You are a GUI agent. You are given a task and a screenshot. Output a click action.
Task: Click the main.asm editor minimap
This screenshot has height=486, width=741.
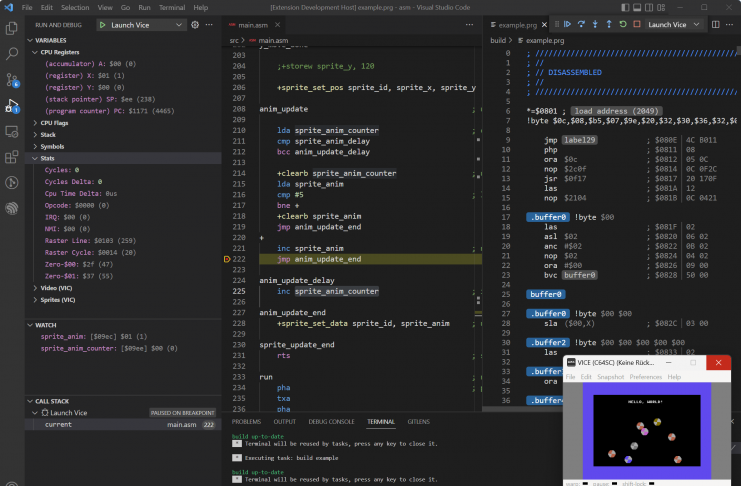[x=478, y=227]
